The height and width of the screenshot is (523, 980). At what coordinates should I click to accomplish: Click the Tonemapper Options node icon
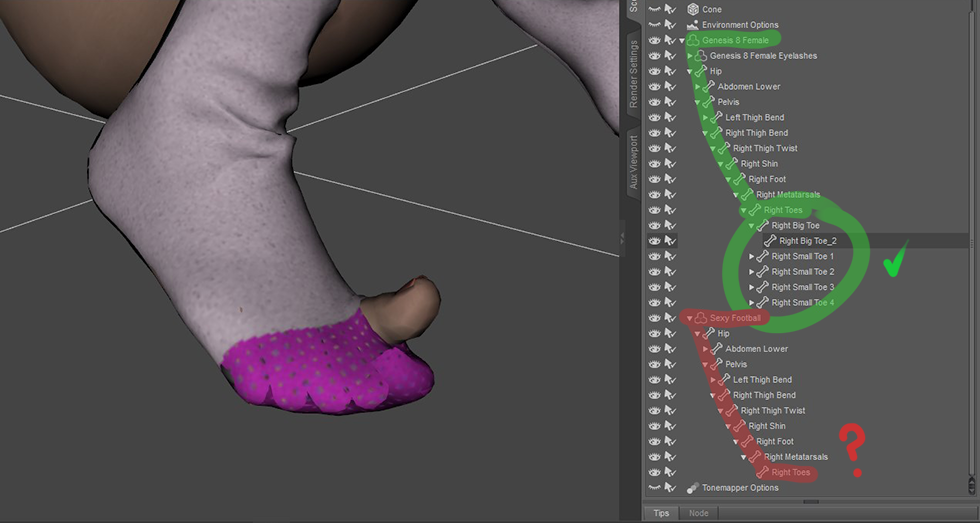click(x=692, y=488)
